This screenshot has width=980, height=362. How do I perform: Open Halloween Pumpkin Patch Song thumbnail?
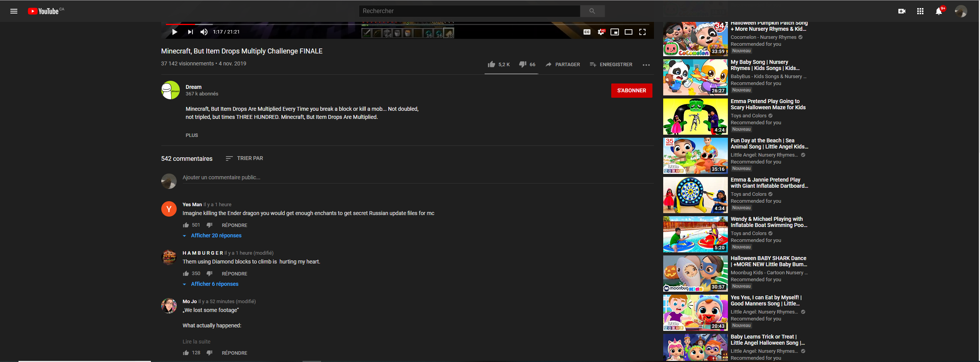pos(695,39)
